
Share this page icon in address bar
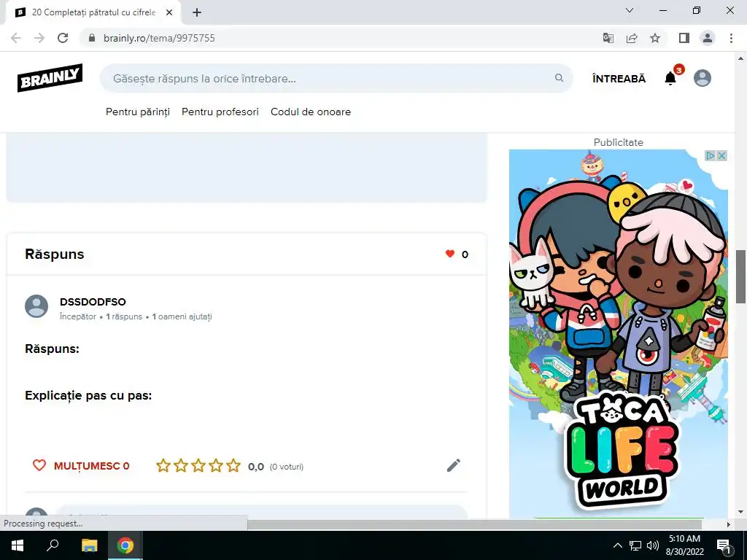[x=632, y=38]
